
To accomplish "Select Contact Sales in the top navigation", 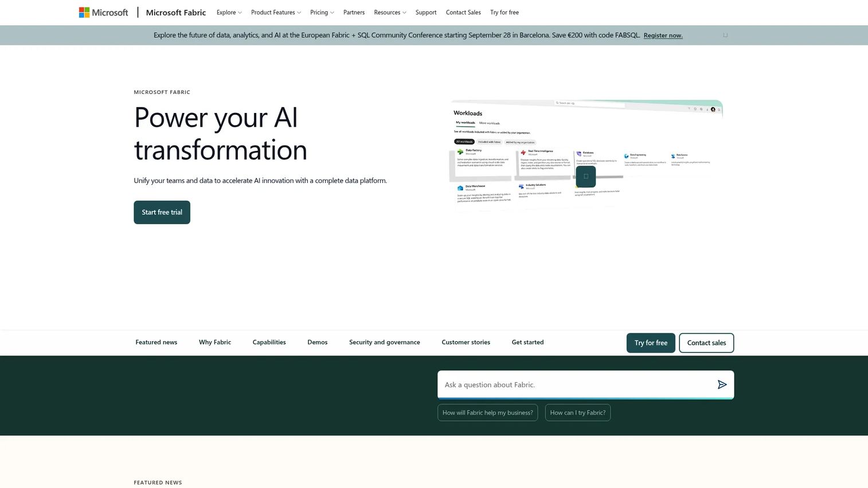I will click(x=463, y=12).
